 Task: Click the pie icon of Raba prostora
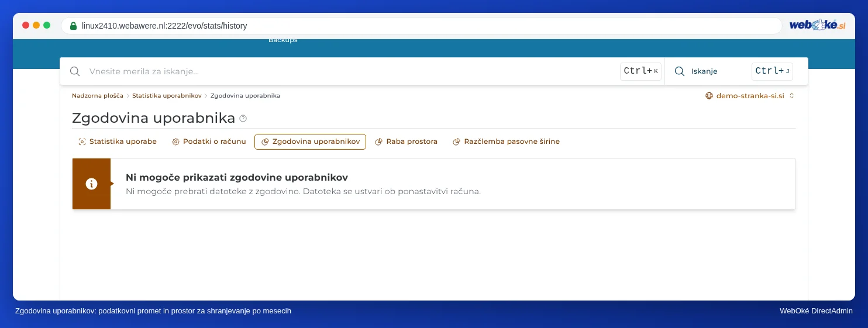point(378,141)
